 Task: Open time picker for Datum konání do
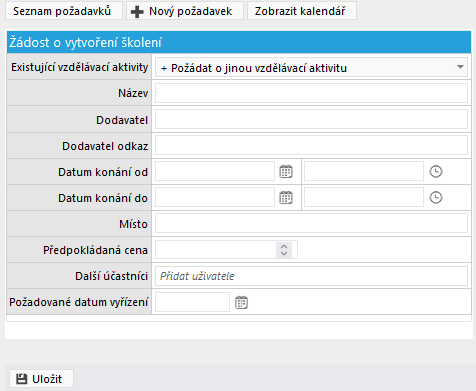tap(436, 198)
